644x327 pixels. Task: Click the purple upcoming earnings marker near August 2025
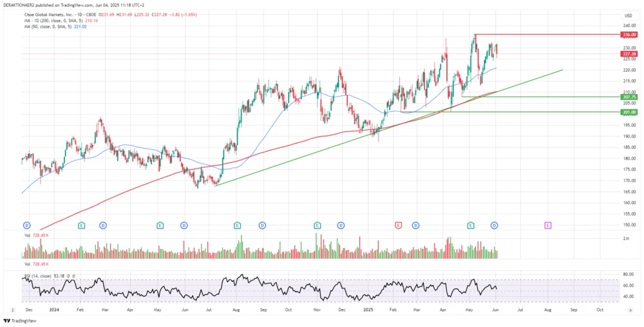[547, 225]
